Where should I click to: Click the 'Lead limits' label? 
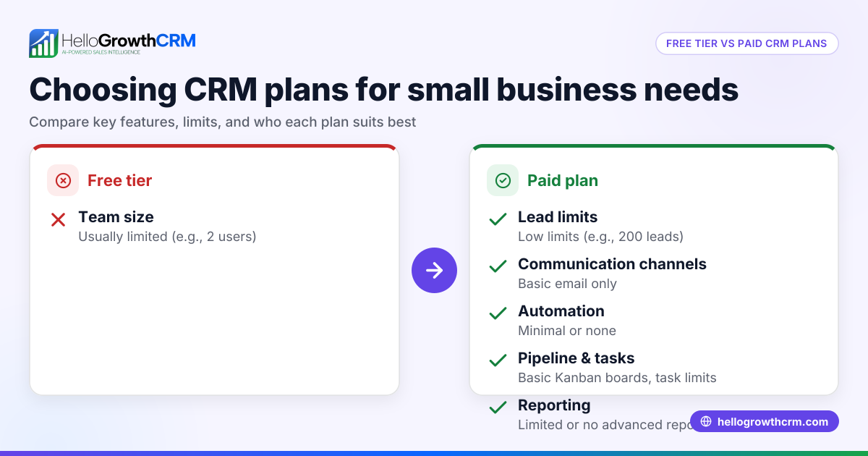(x=558, y=216)
